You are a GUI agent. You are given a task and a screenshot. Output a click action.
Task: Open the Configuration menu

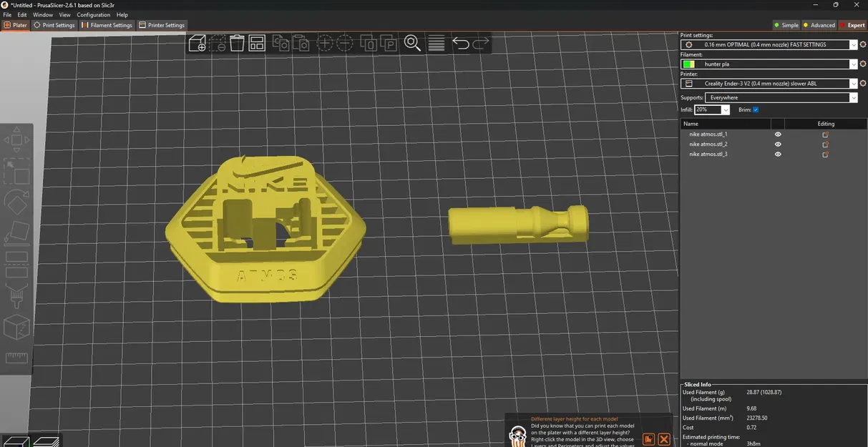[x=94, y=14]
